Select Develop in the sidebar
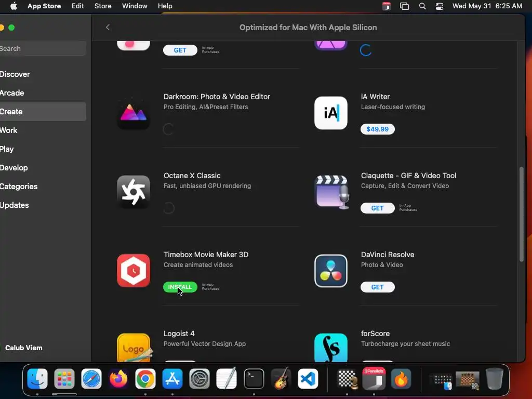 43,168
